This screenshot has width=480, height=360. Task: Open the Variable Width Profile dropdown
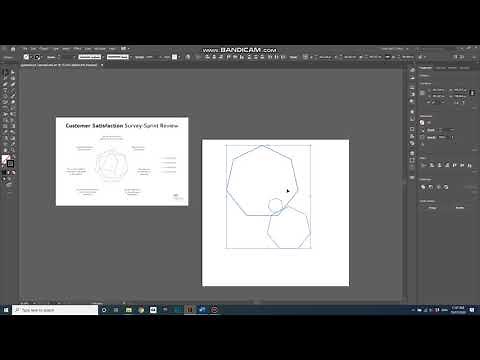[x=90, y=57]
